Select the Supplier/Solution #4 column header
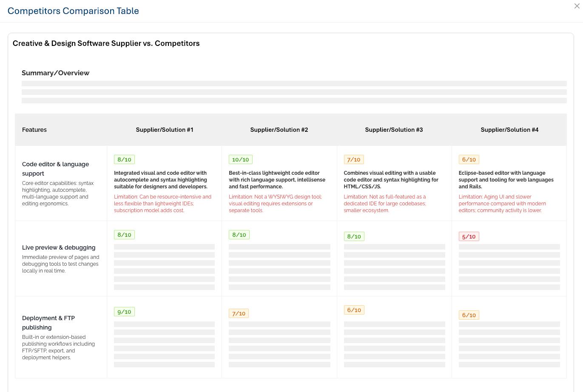Image resolution: width=583 pixels, height=392 pixels. (509, 130)
